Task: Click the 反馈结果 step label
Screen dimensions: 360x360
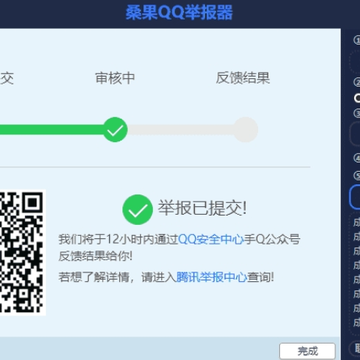Action: pos(243,78)
